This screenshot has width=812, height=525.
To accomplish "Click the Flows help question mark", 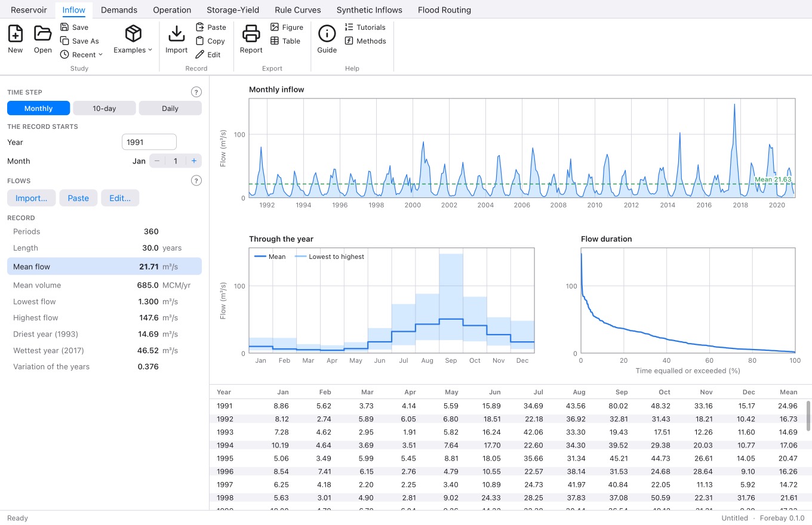I will coord(196,180).
